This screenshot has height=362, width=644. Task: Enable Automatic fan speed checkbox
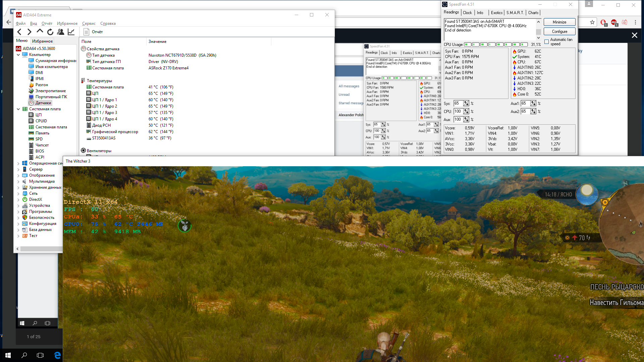point(547,42)
